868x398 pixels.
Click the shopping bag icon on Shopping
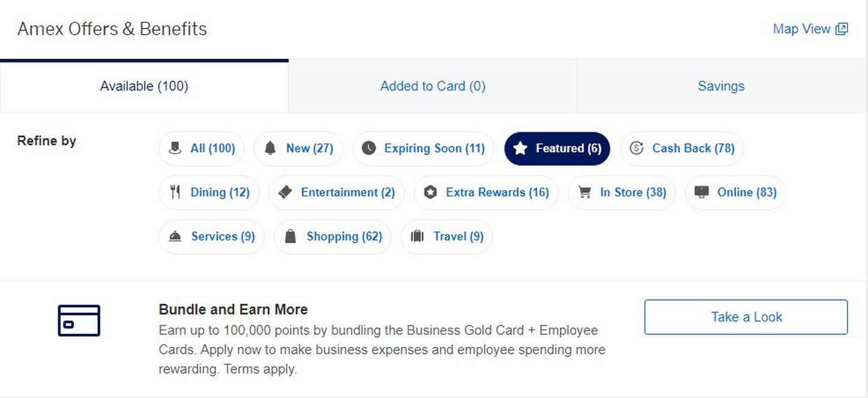[x=291, y=236]
